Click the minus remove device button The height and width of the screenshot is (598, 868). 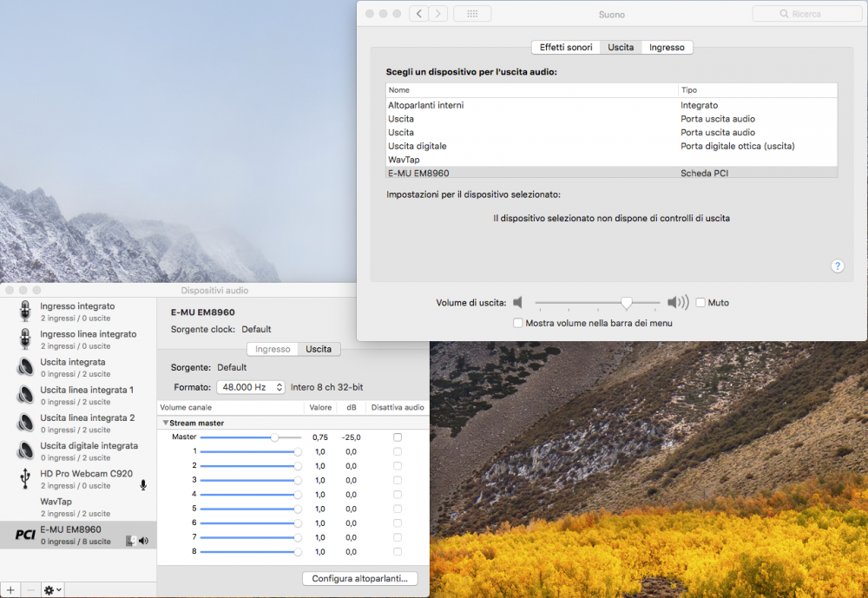coord(30,590)
